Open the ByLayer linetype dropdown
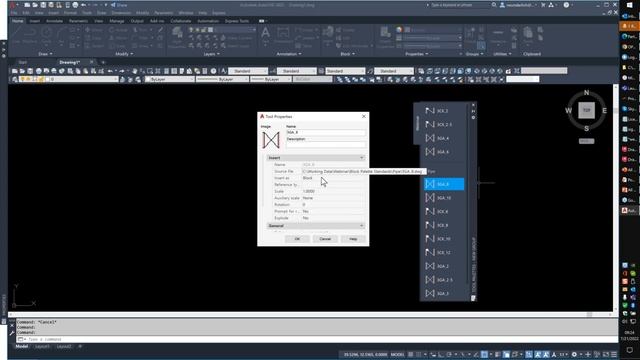This screenshot has height=360, width=640. pyautogui.click(x=222, y=79)
